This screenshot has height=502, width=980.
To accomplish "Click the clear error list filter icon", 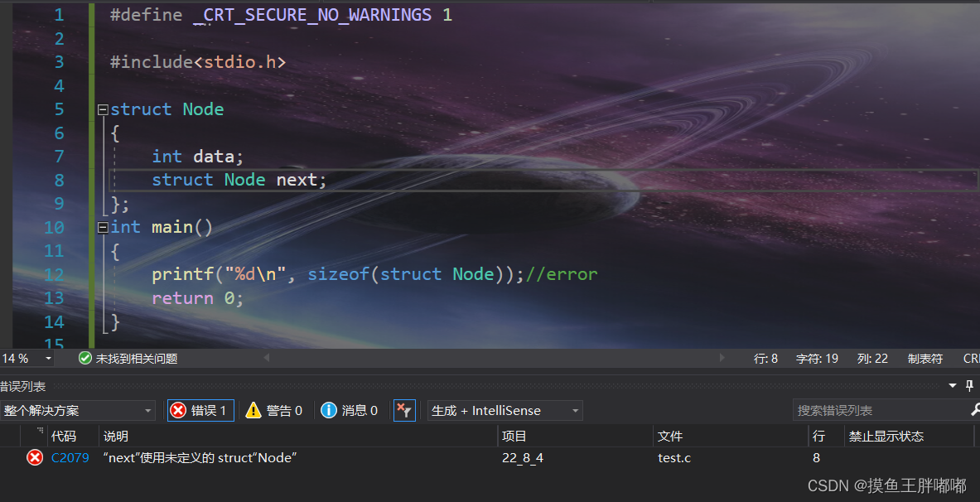I will (x=404, y=411).
